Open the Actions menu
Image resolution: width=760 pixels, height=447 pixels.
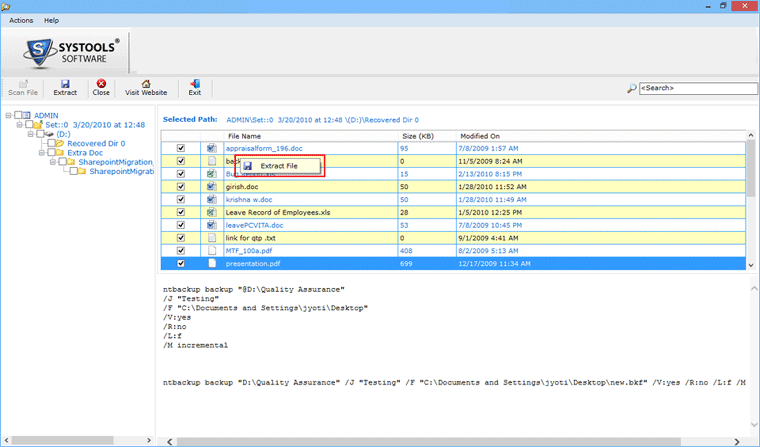pyautogui.click(x=21, y=20)
